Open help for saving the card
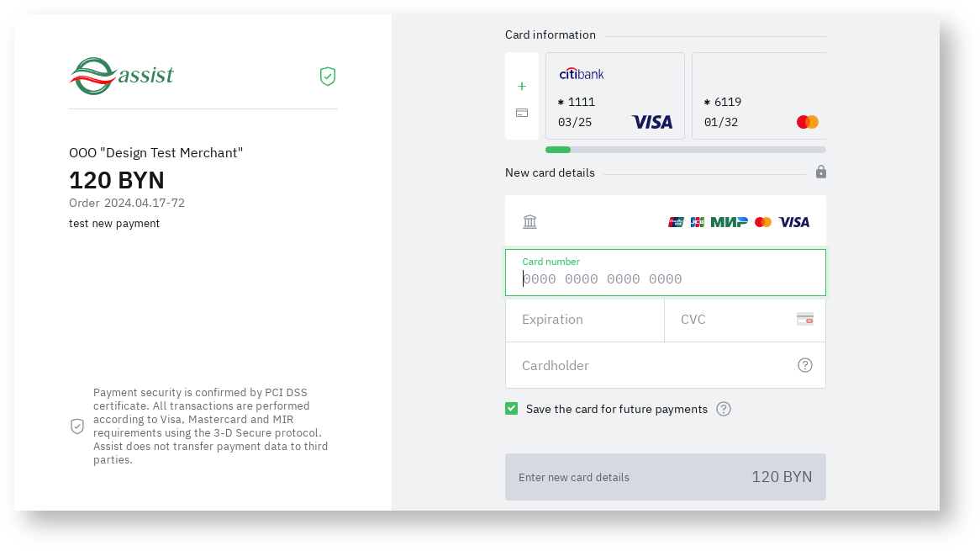 [724, 409]
